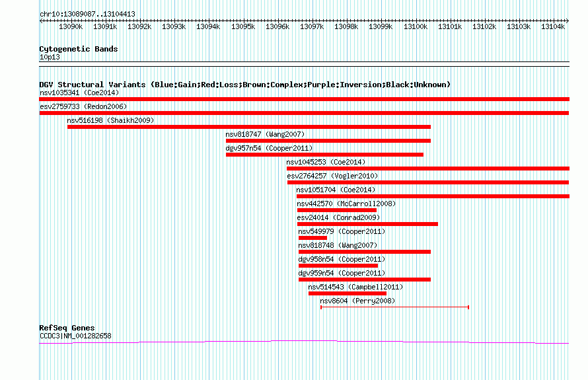Open the CCDC3|NM_001282658 gene label
588x380 pixels.
click(x=75, y=336)
